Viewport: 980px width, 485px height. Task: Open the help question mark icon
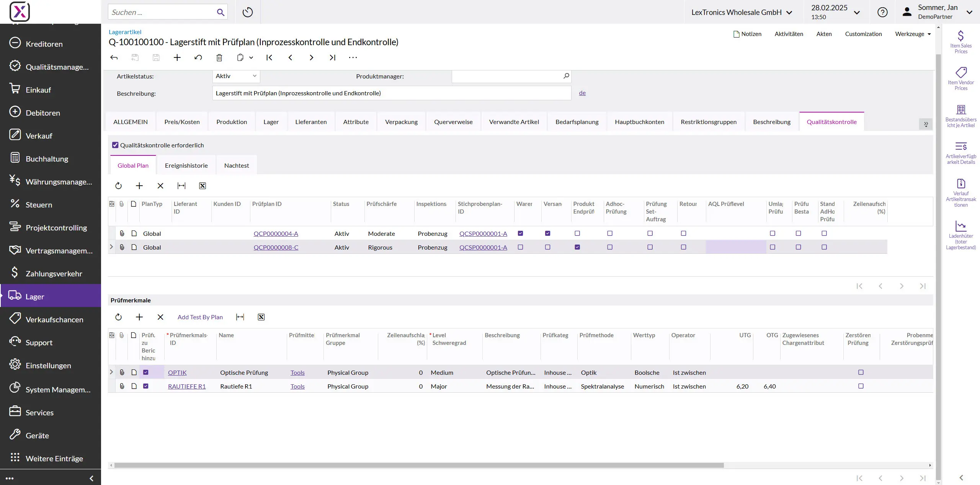(x=882, y=12)
